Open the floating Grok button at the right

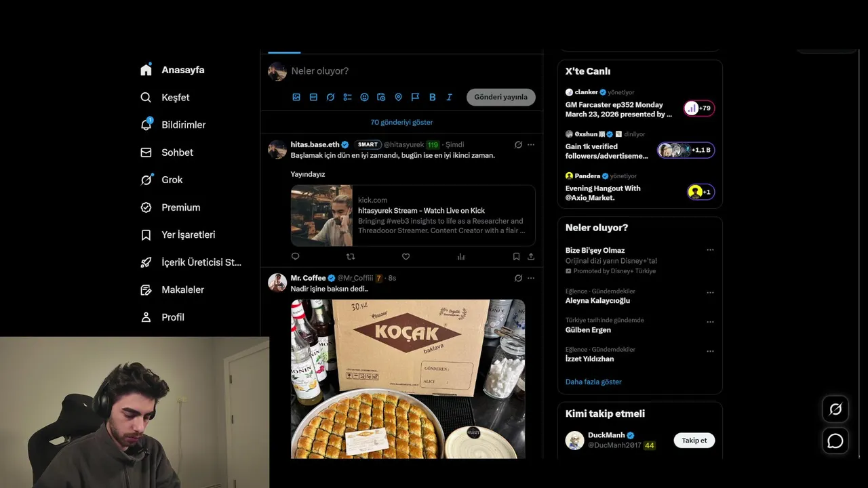pos(835,409)
